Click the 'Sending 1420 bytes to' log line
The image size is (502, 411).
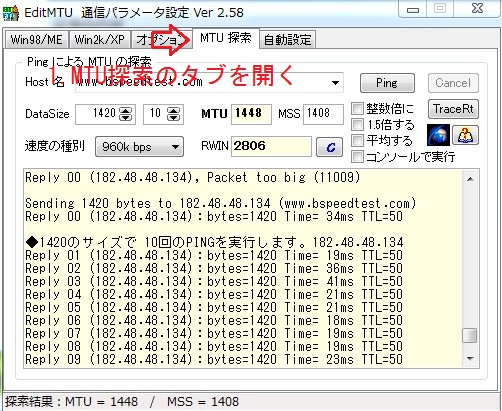click(x=221, y=203)
